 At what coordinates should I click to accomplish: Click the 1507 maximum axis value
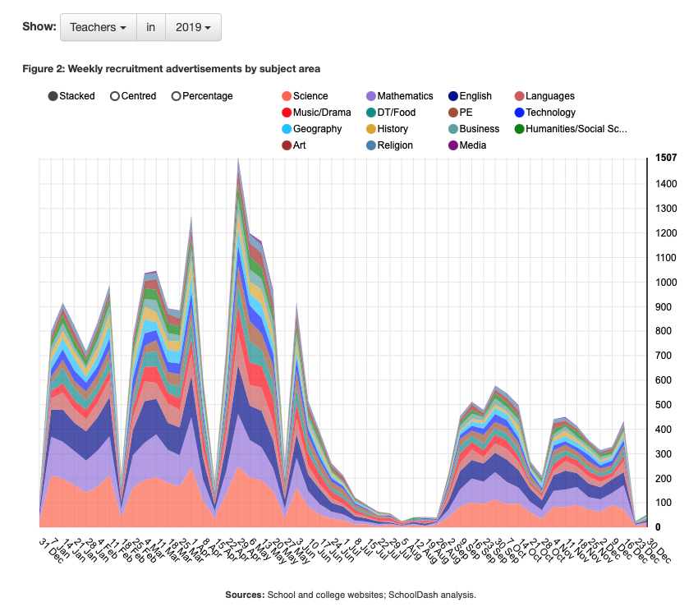pyautogui.click(x=666, y=158)
